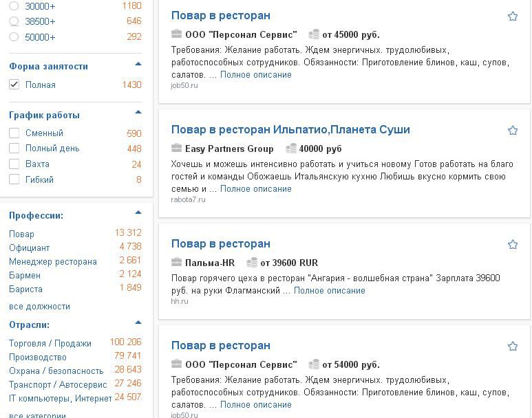Star the 54000 руб. vacancy
Viewport: 532px width, 418px height.
pyautogui.click(x=512, y=346)
